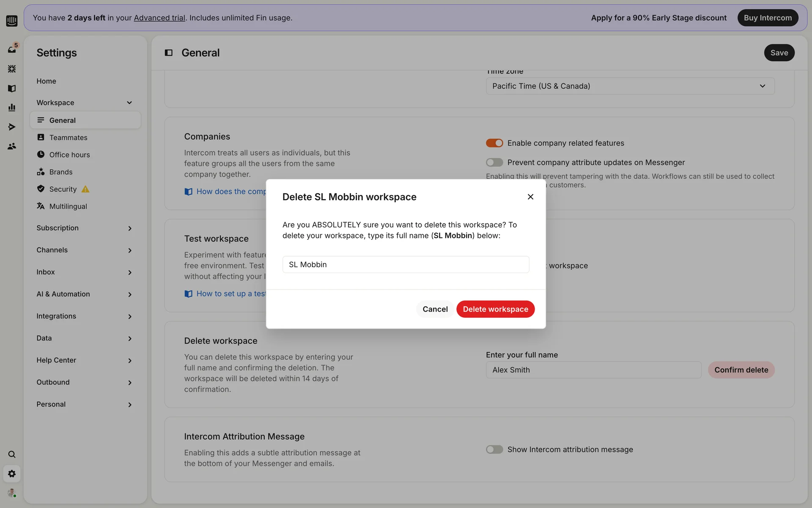Enable Show Intercom attribution message
Image resolution: width=812 pixels, height=508 pixels.
[494, 450]
